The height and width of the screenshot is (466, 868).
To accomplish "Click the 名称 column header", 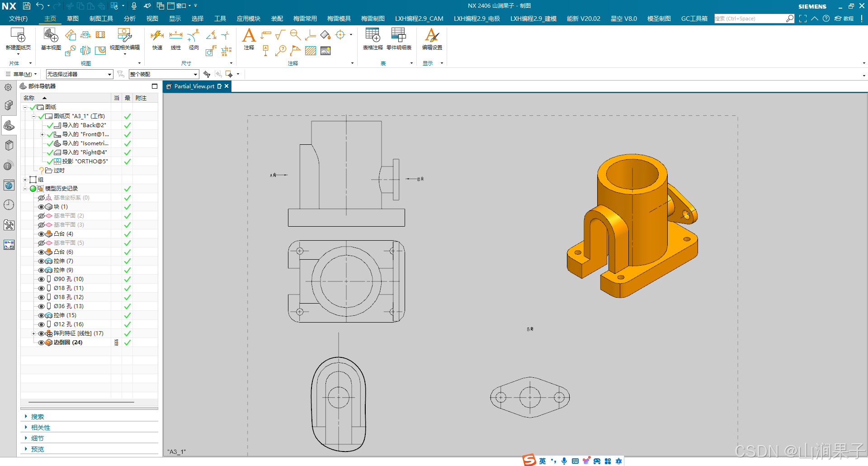I will pyautogui.click(x=66, y=98).
